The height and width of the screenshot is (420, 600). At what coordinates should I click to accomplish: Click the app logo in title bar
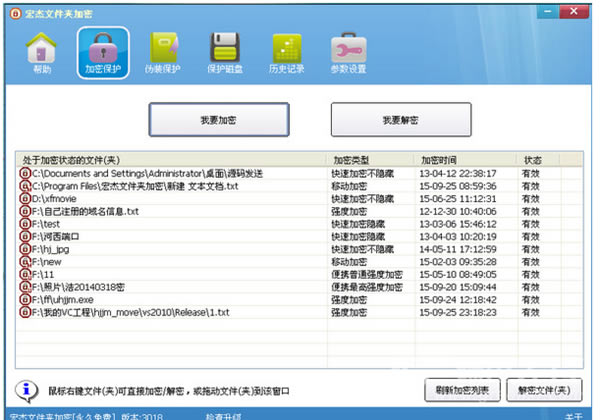[x=15, y=14]
